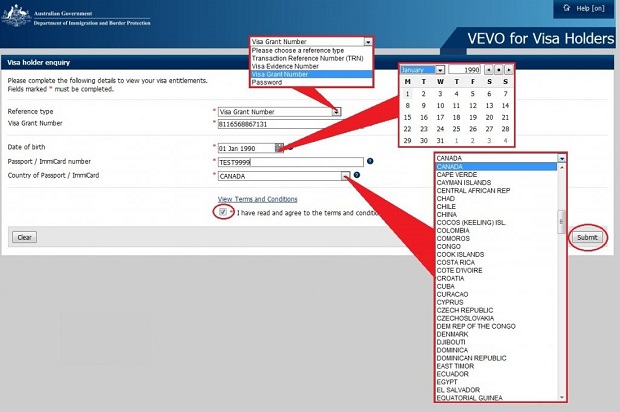Select COTE D'IVOIRE in the country list

[x=497, y=270]
